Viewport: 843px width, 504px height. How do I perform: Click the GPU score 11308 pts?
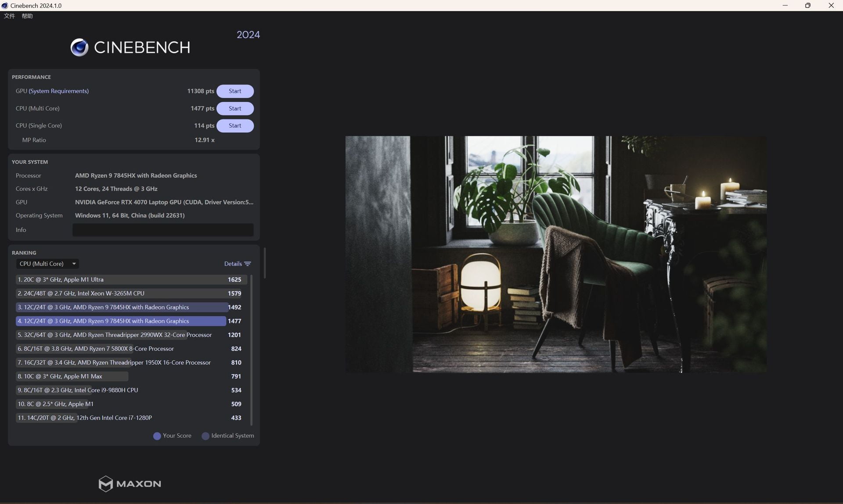(x=201, y=91)
